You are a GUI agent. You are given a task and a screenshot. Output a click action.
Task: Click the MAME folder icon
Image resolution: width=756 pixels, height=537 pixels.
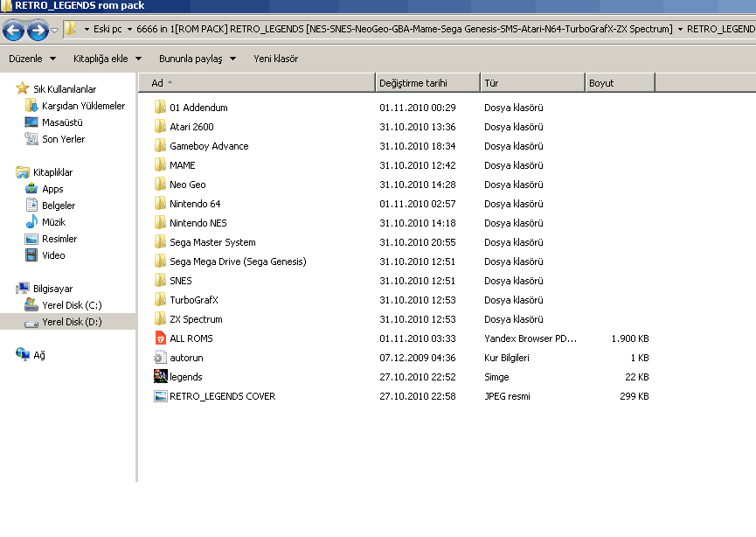point(160,165)
